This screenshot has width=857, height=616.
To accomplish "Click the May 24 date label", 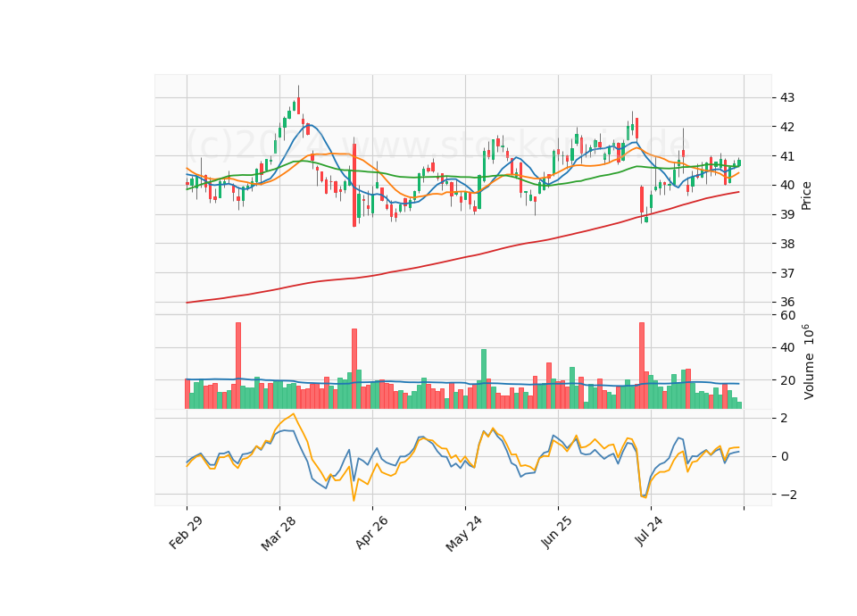I will point(463,533).
